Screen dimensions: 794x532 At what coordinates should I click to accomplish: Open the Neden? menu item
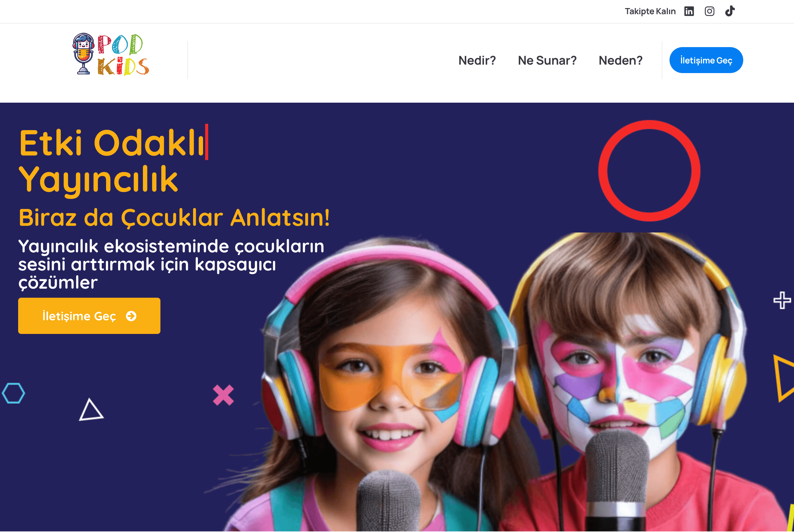click(x=621, y=60)
